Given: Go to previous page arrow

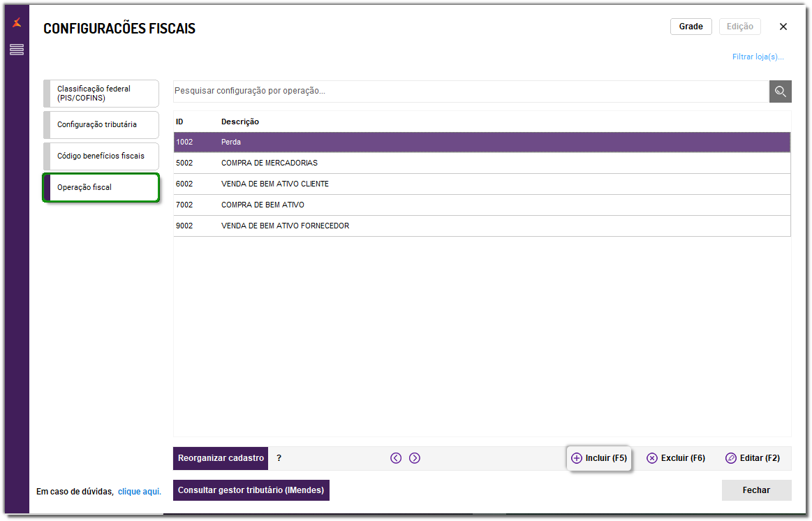Looking at the screenshot, I should [396, 458].
